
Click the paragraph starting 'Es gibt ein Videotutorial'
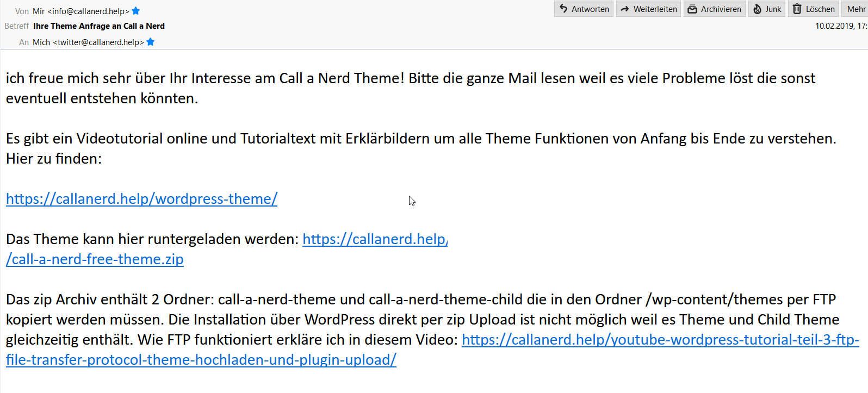tap(421, 148)
